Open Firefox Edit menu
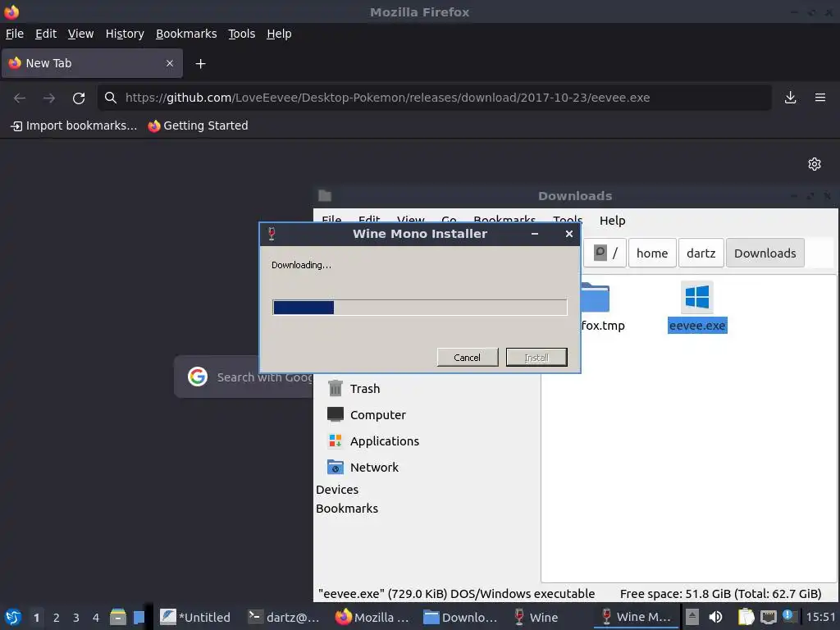This screenshot has height=630, width=840. [46, 34]
